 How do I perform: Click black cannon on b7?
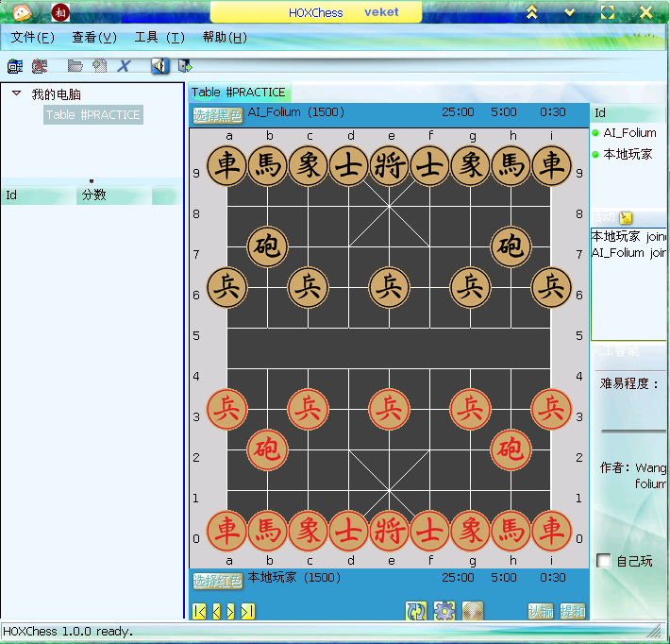click(x=267, y=246)
